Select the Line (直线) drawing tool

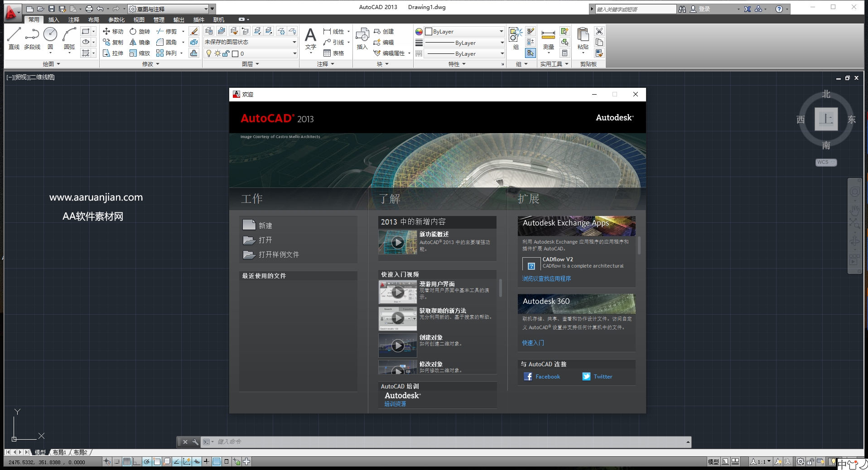pos(14,36)
